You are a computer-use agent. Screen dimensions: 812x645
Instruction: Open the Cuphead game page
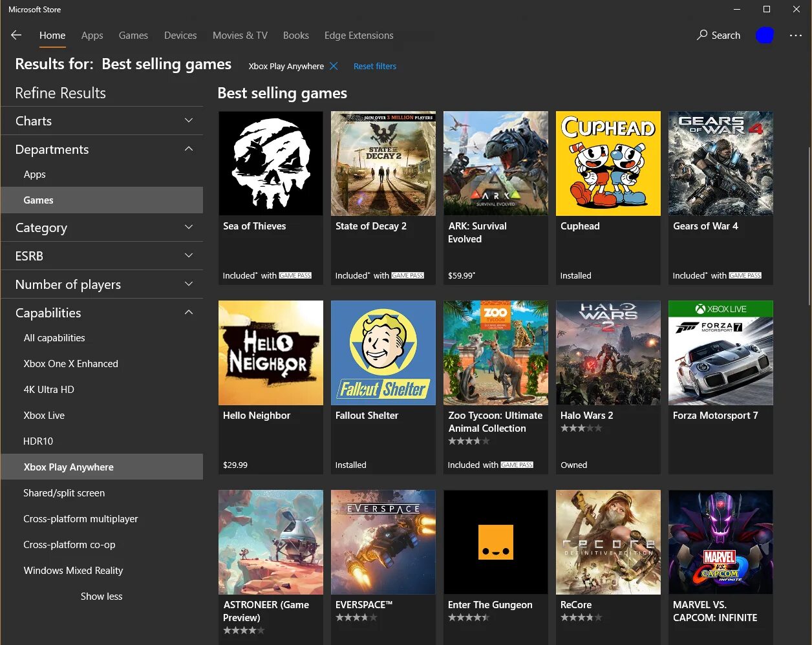(608, 163)
